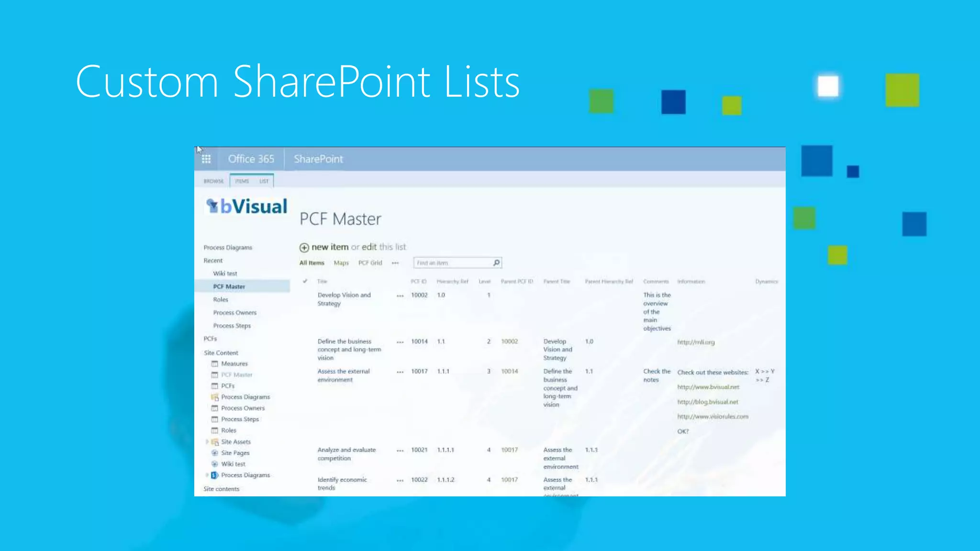Select the All Items view
The image size is (980, 551).
[x=312, y=263]
